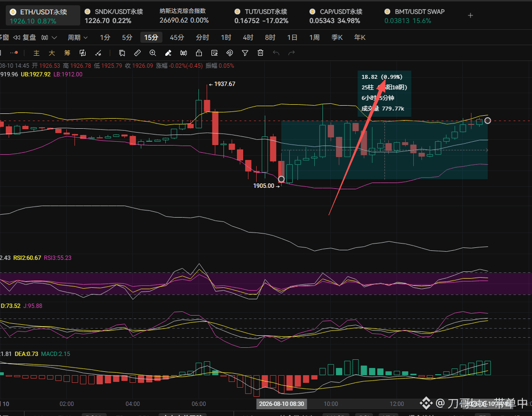Click the MACD:2.15 indicator label
This screenshot has width=532, height=416.
56,354
